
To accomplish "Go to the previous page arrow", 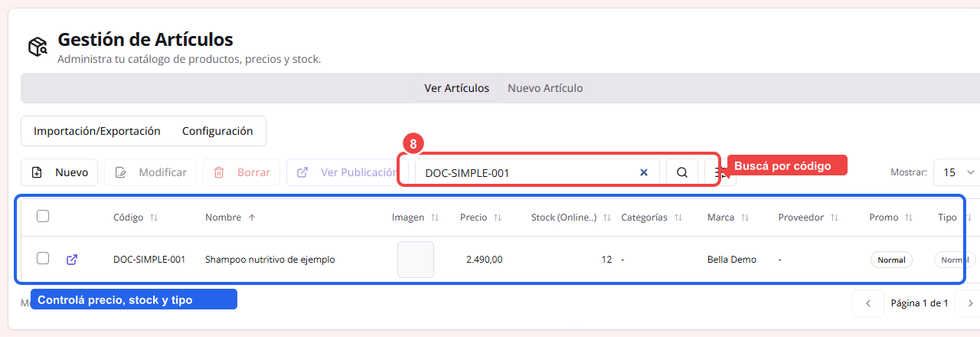I will coord(868,303).
